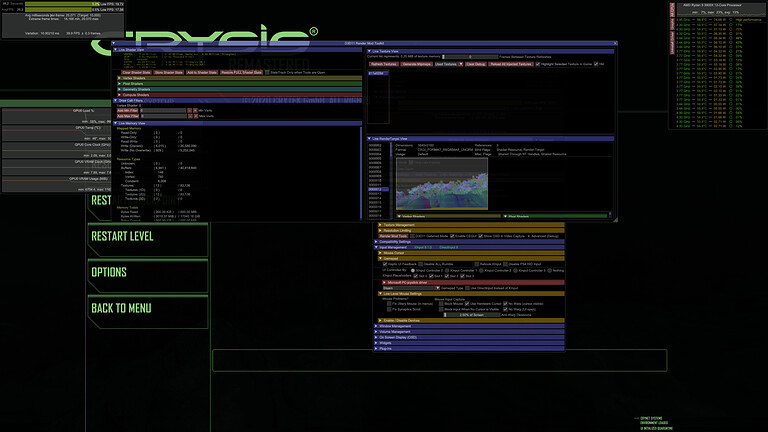Toggle Disable PS4 HID Input checkbox

[x=505, y=264]
